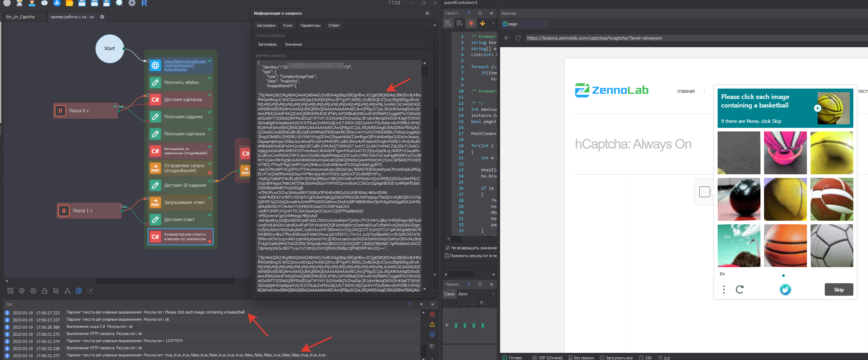The height and width of the screenshot is (360, 868).
Task: Click the red record button in properties toolbar
Action: (471, 23)
